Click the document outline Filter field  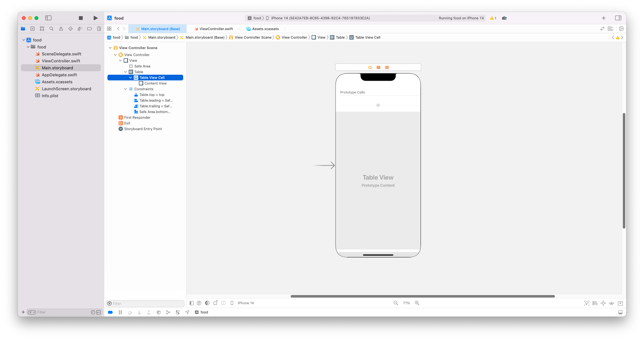(x=145, y=303)
